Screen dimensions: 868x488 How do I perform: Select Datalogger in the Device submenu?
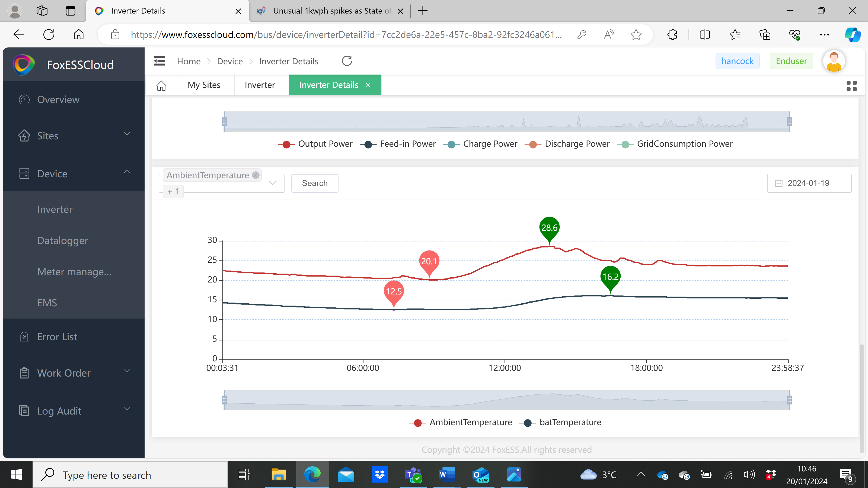coord(63,240)
